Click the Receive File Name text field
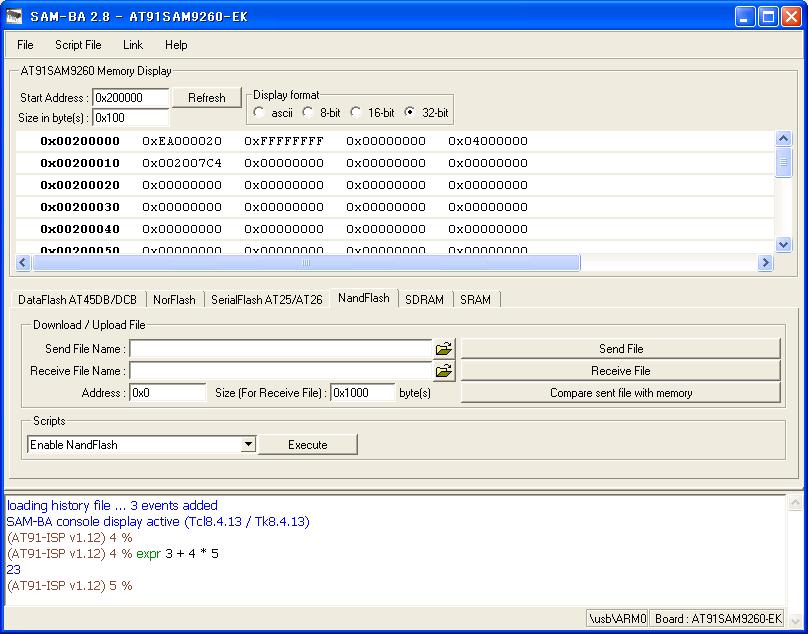Screen dimensions: 808x634 coord(281,371)
